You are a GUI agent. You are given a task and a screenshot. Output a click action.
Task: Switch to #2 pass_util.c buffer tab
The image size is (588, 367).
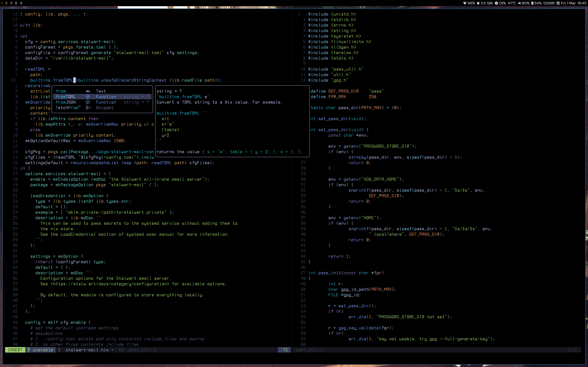click(x=138, y=350)
